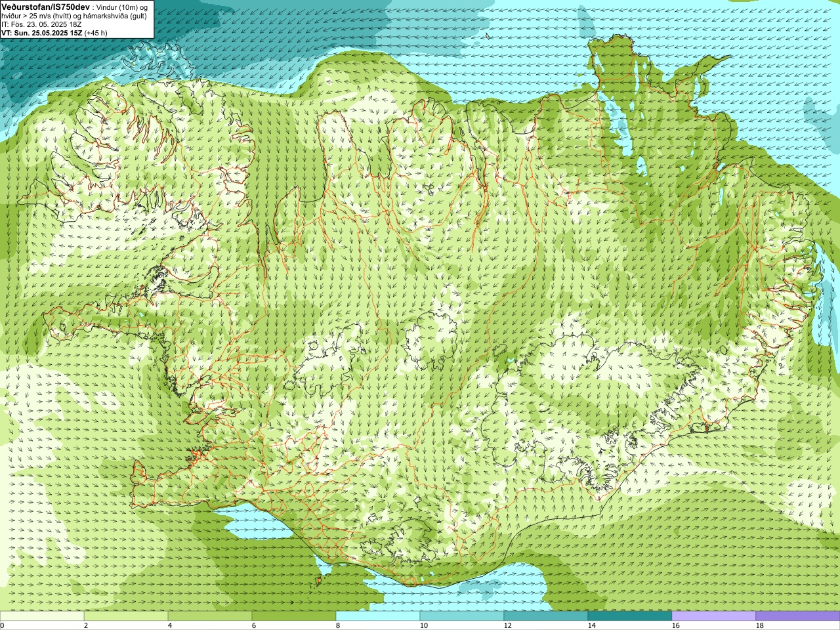Viewport: 840px width, 630px height.
Task: Click the light cyan 8–10 legend swatch
Action: [378, 616]
